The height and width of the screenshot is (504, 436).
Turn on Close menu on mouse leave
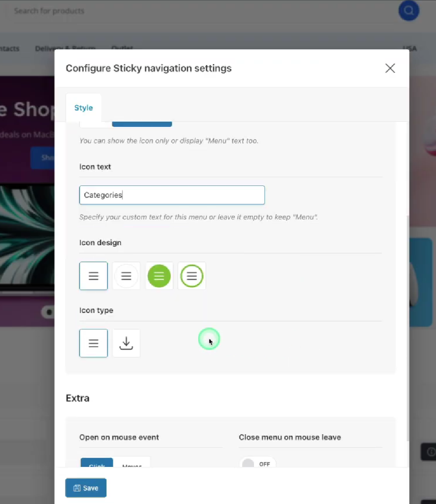tap(258, 464)
